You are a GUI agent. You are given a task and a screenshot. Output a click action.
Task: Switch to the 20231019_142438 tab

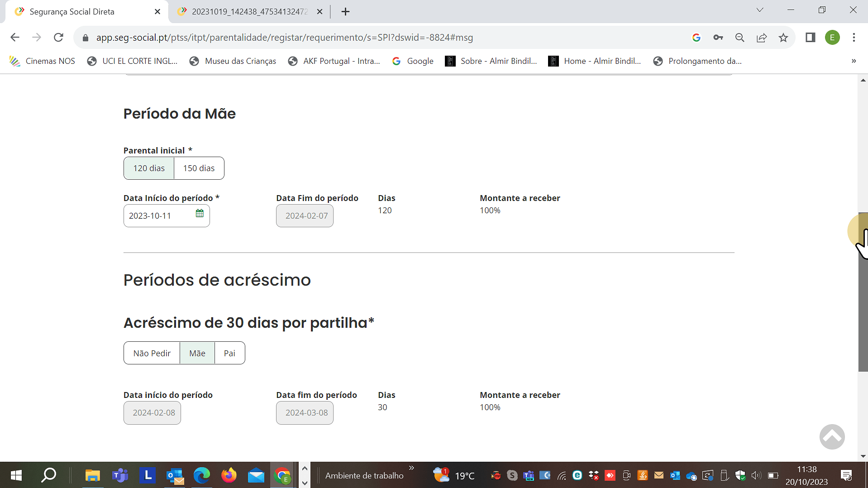[x=249, y=12]
